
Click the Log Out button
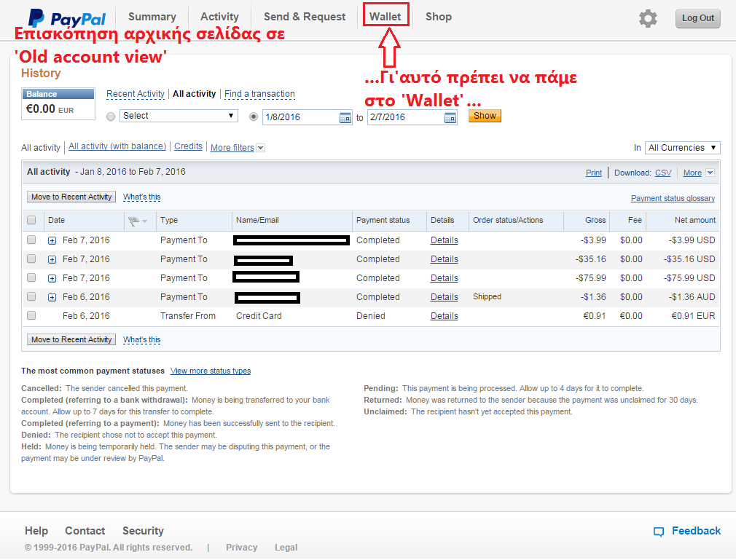click(697, 18)
